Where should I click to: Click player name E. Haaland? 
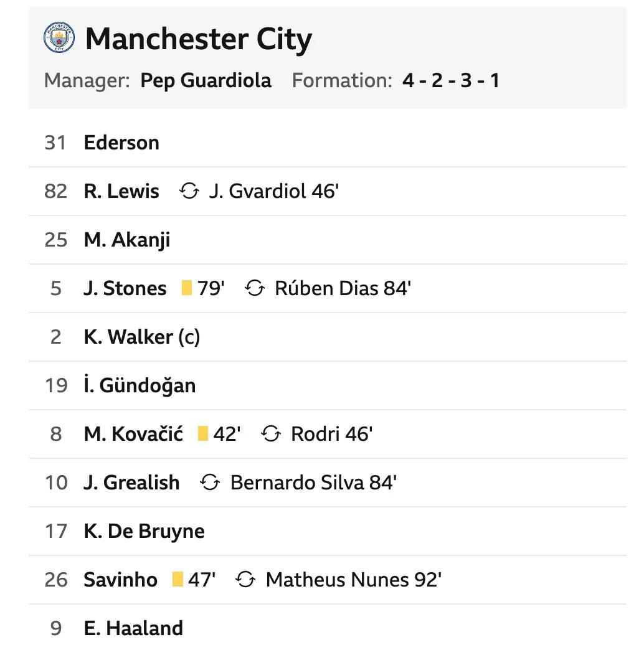click(133, 628)
